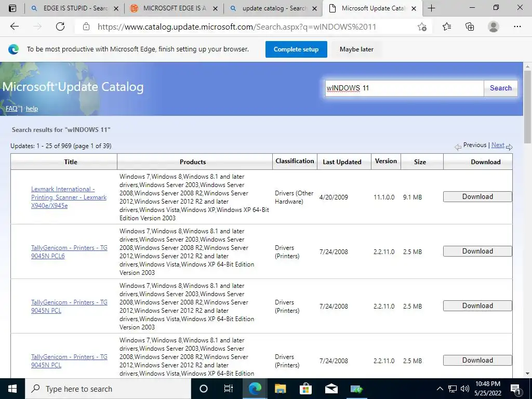Open network status tray icon
This screenshot has height=399, width=532.
[x=453, y=389]
